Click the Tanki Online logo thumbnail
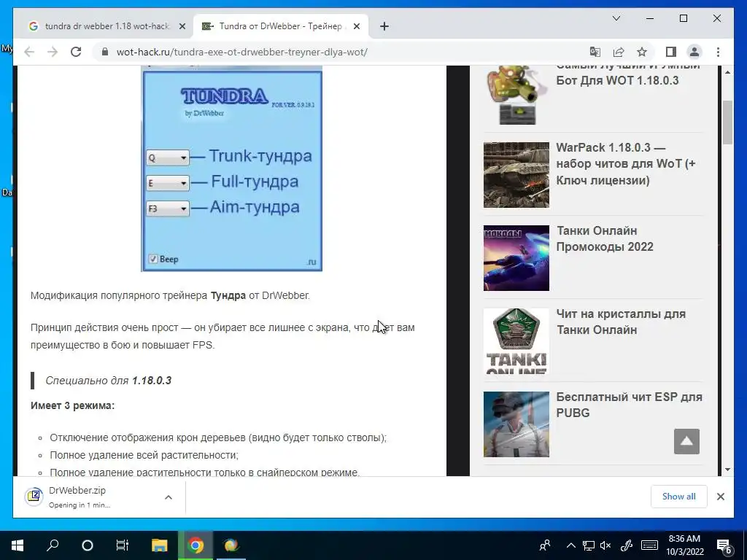Viewport: 747px width, 560px height. (516, 341)
